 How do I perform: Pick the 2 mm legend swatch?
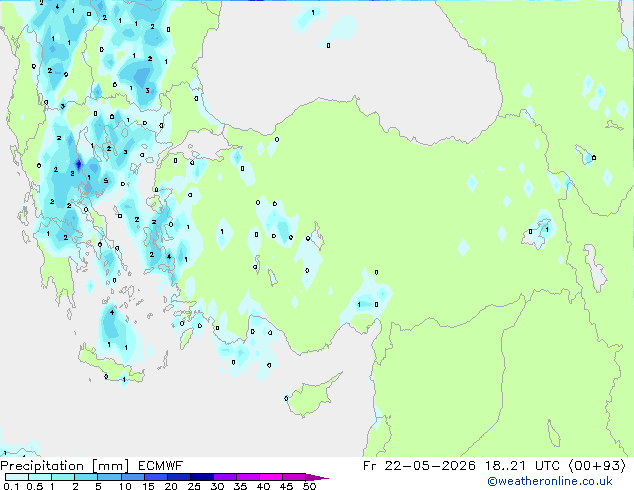86,477
